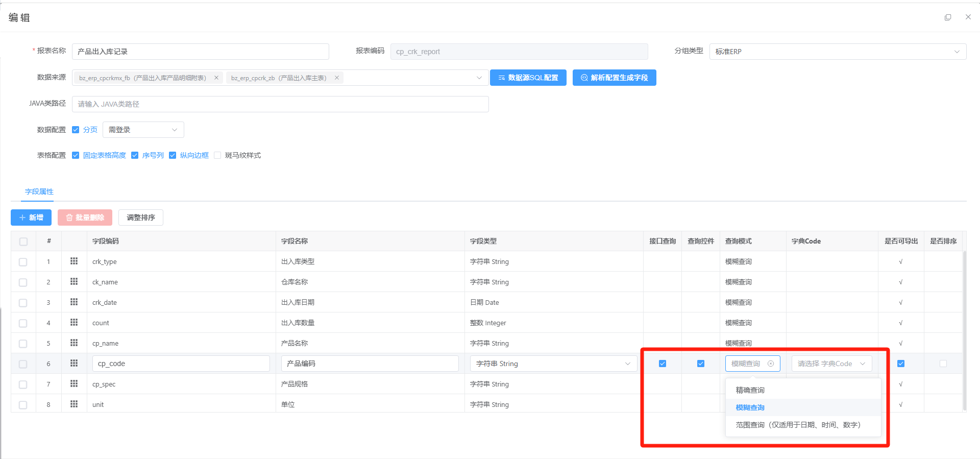This screenshot has width=980, height=459.
Task: Click drag handle icon for unit row
Action: (74, 404)
